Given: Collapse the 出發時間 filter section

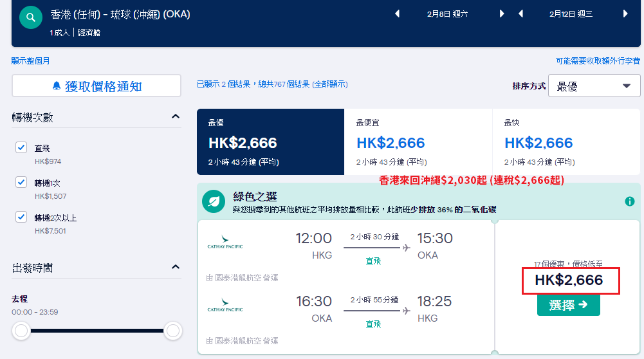Looking at the screenshot, I should [176, 267].
